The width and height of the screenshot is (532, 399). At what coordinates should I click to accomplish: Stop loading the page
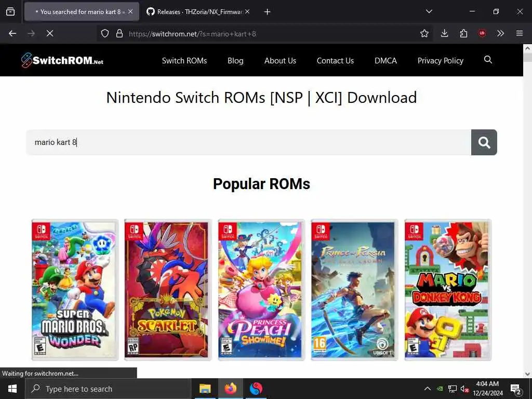coord(50,33)
